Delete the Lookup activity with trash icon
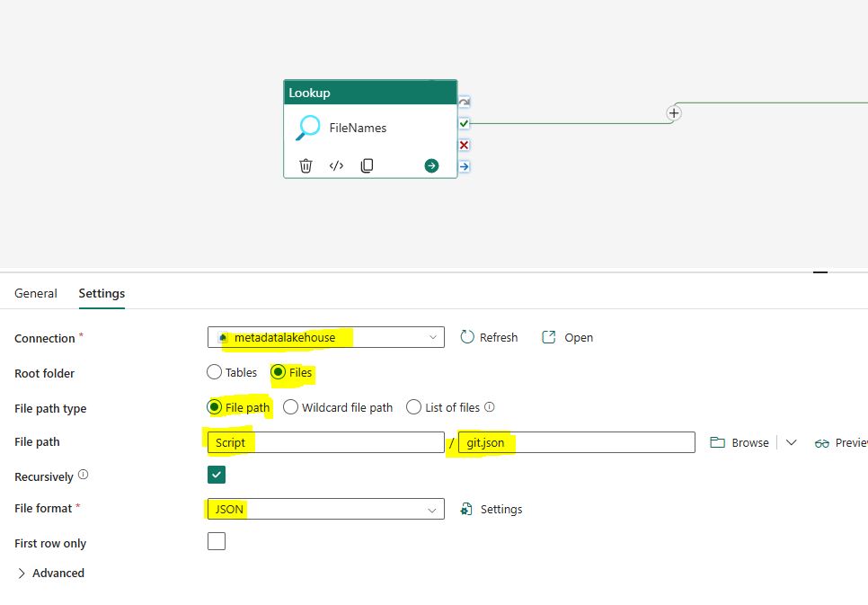Viewport: 868px width, 605px height. click(306, 165)
